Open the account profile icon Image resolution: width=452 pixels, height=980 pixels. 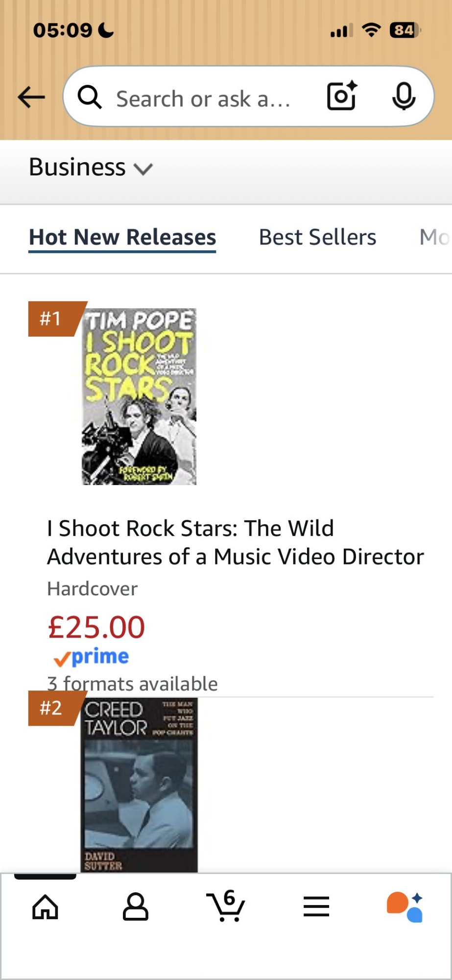(135, 907)
